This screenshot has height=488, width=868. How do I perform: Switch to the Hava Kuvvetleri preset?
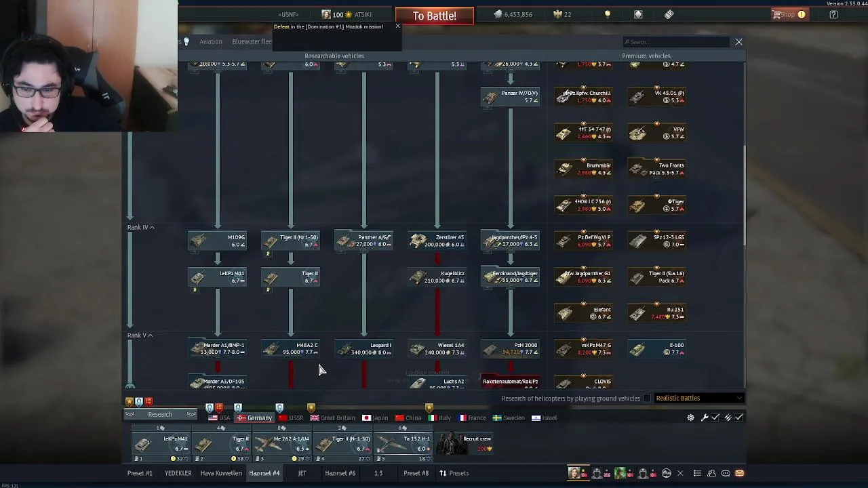click(x=221, y=473)
